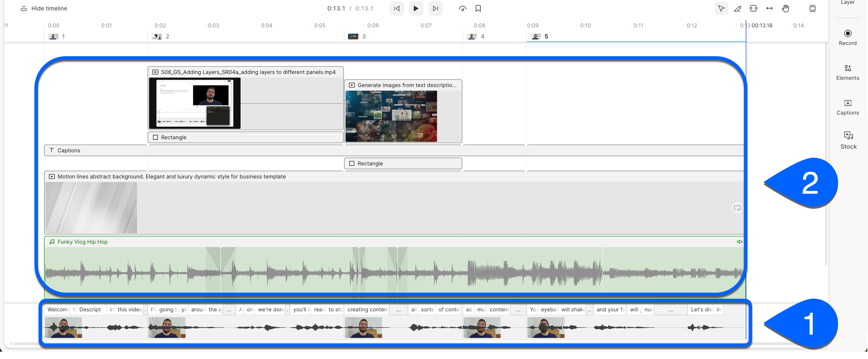Image resolution: width=868 pixels, height=359 pixels.
Task: Toggle loop icon on Motion lines clip
Action: point(738,208)
